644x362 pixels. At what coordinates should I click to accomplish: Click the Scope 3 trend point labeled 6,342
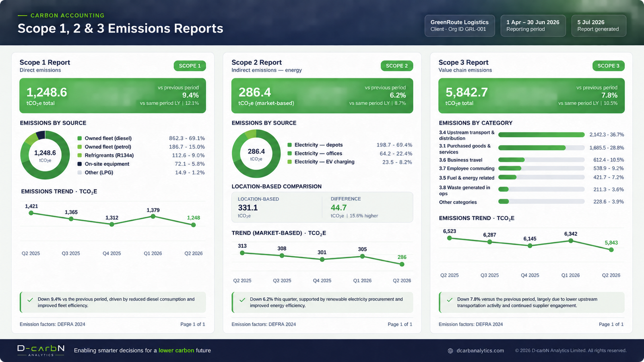click(x=571, y=241)
